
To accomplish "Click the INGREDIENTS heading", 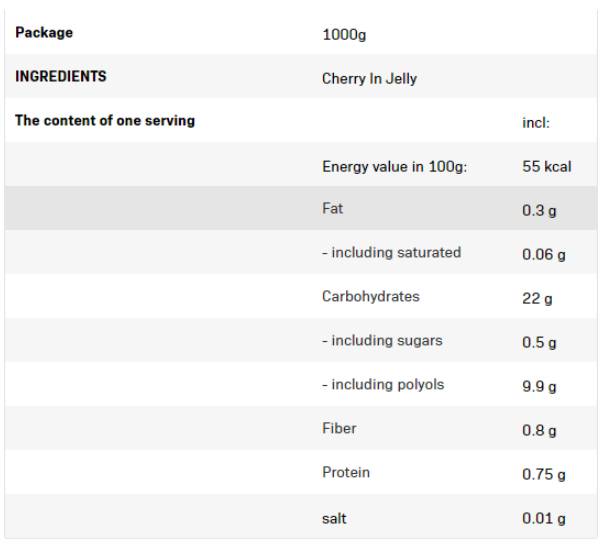I will tap(61, 77).
